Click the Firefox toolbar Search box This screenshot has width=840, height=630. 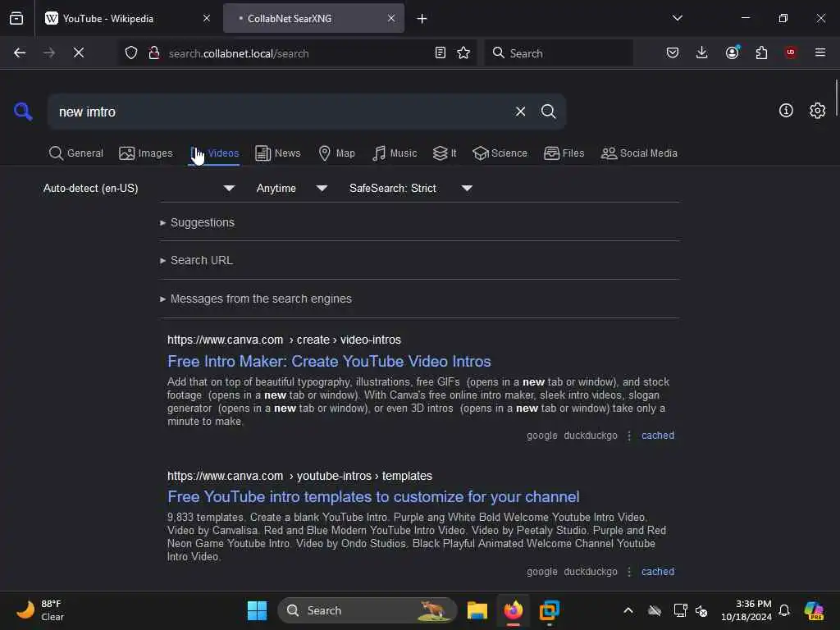click(x=559, y=53)
